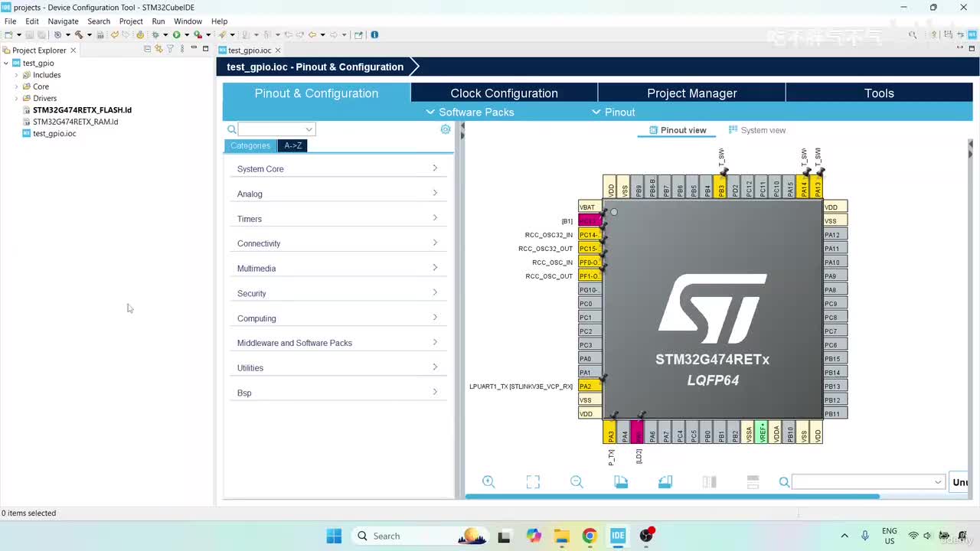Zoom in on the pinout view
Viewport: 980px width, 551px height.
pyautogui.click(x=488, y=481)
